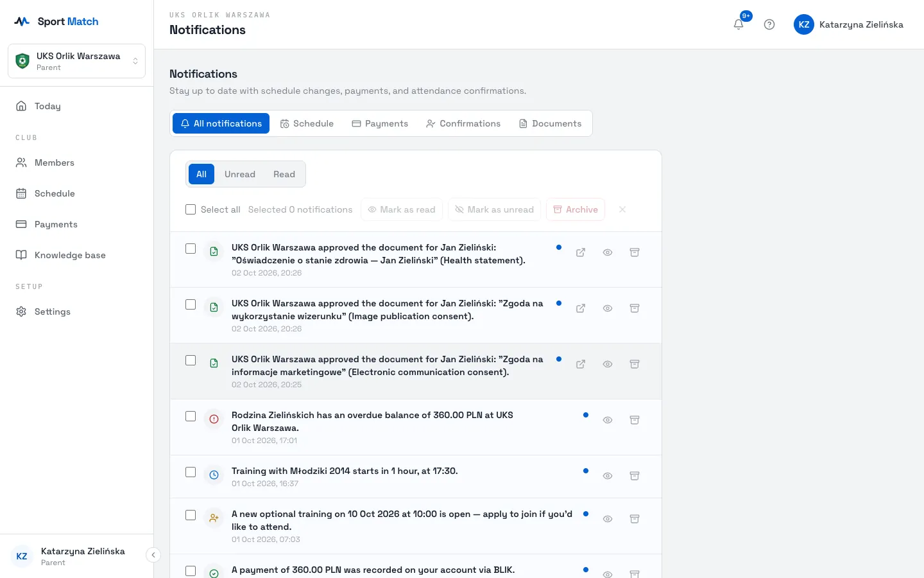The width and height of the screenshot is (924, 578).
Task: Clear selection with the X icon
Action: pyautogui.click(x=622, y=209)
